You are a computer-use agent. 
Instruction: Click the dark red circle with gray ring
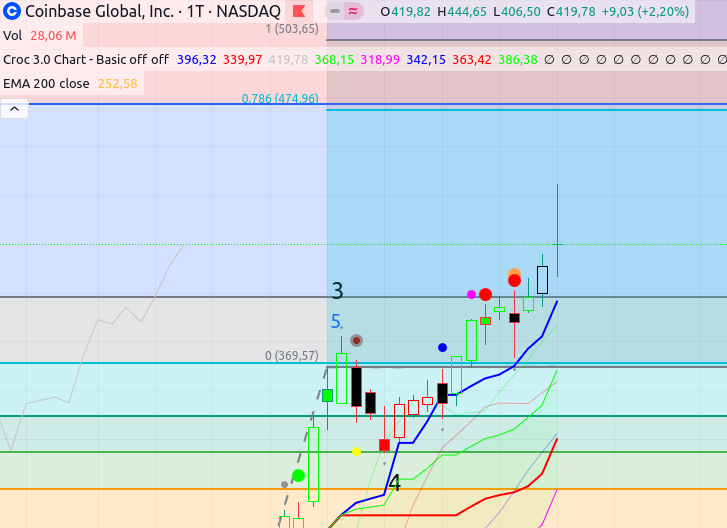pyautogui.click(x=356, y=340)
